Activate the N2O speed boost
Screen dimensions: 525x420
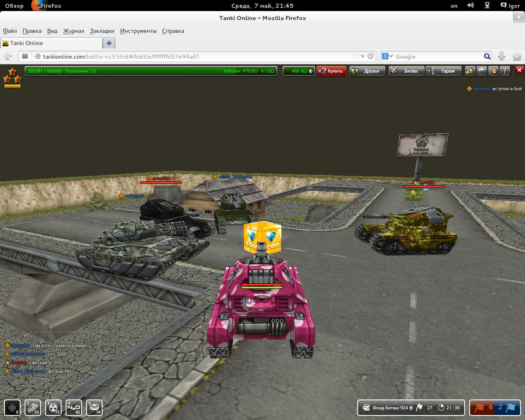[x=74, y=407]
